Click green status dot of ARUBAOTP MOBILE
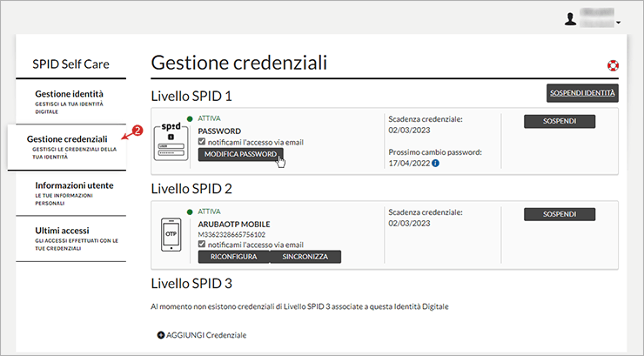This screenshot has height=356, width=644. [x=190, y=212]
